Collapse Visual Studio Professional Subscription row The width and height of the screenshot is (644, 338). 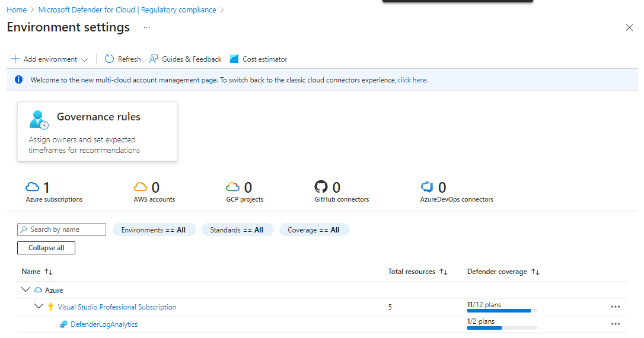pyautogui.click(x=39, y=307)
